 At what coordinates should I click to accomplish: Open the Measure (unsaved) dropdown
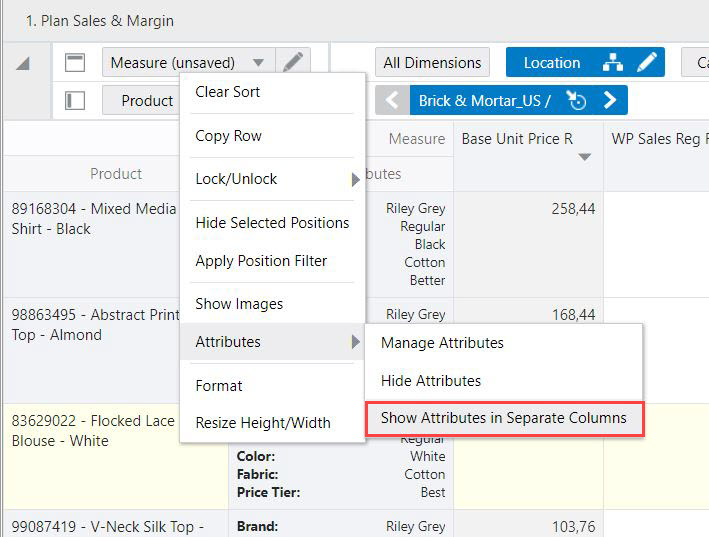(187, 62)
